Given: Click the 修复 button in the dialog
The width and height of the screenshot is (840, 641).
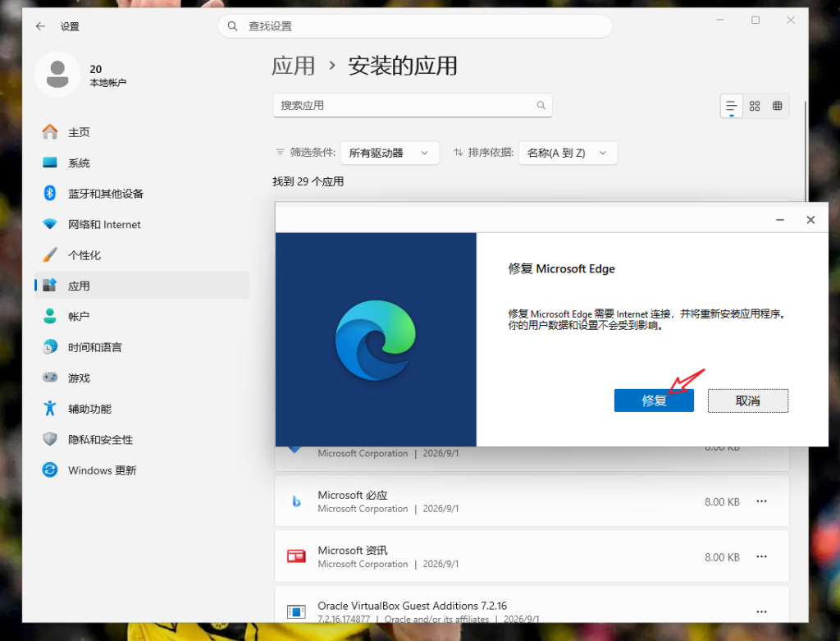Looking at the screenshot, I should pos(654,401).
